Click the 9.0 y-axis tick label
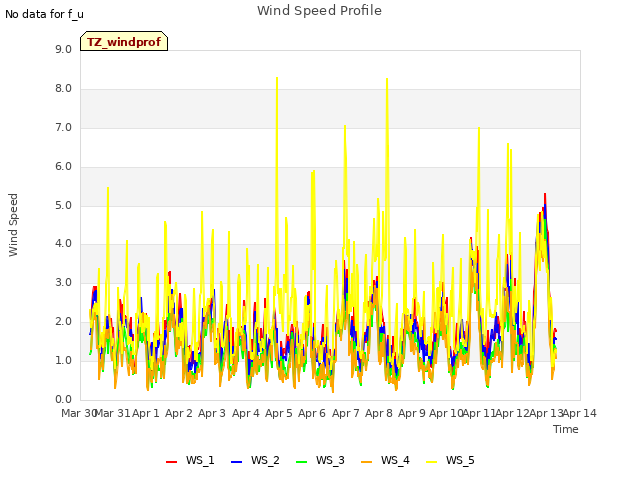Screen dimensions: 640x480 63,50
